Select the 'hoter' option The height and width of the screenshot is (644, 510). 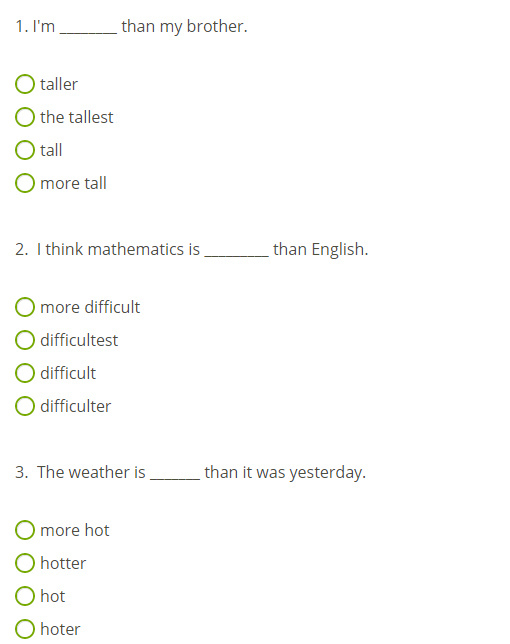tap(25, 629)
